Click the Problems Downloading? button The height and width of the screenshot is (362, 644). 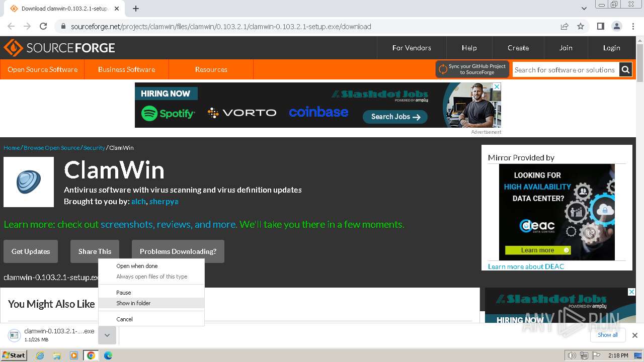178,251
